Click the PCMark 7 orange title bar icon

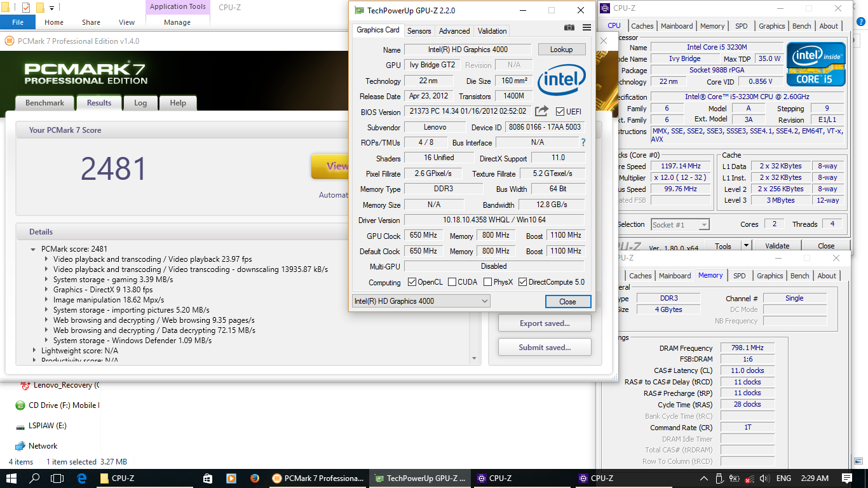coord(9,41)
